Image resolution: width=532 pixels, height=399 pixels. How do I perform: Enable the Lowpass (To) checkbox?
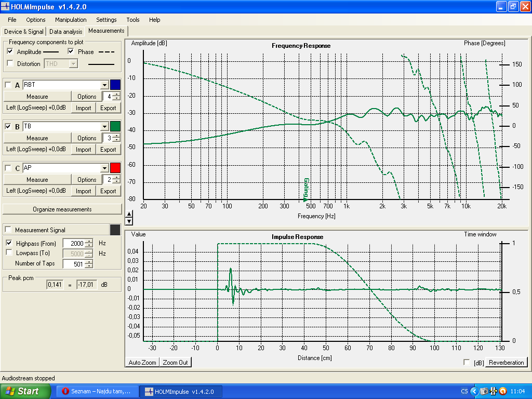tap(9, 253)
